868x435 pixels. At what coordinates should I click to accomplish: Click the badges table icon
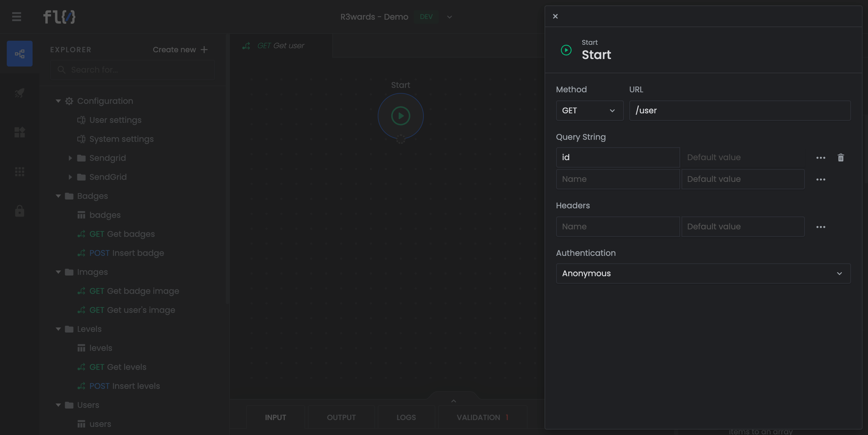click(x=81, y=215)
